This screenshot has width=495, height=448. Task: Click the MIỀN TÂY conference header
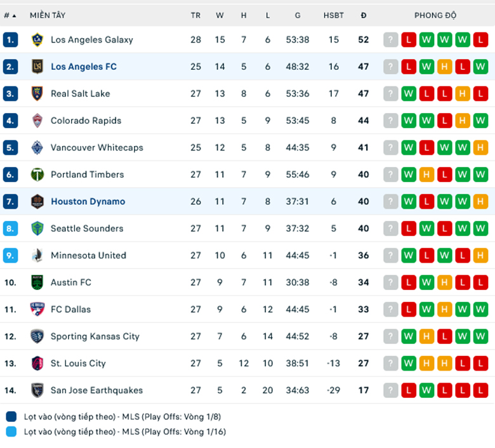(48, 15)
